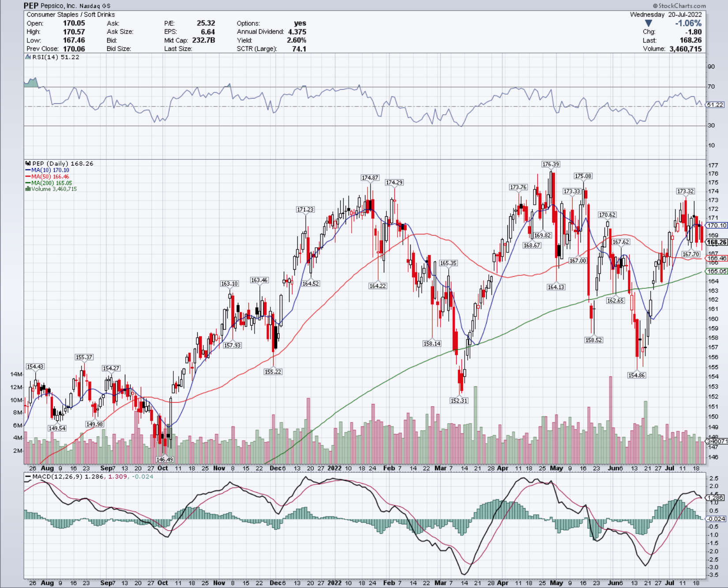This screenshot has width=728, height=588.
Task: Click the Nasdaq GS exchange label
Action: (95, 6)
